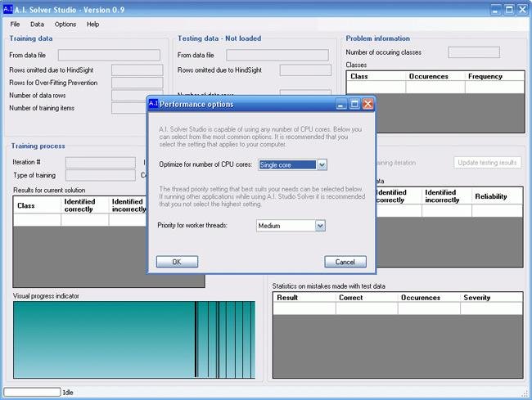Click Training data From data file field
Screen dimensions: 532x400
(109, 56)
